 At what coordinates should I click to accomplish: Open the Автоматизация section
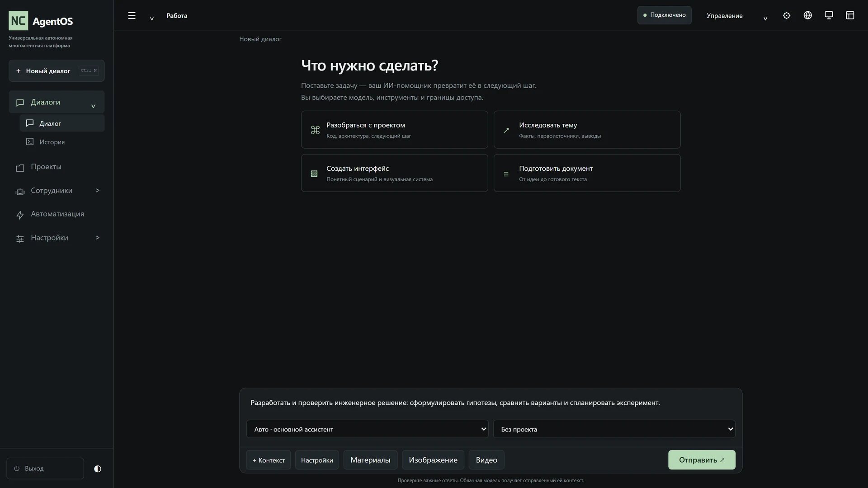click(x=57, y=214)
